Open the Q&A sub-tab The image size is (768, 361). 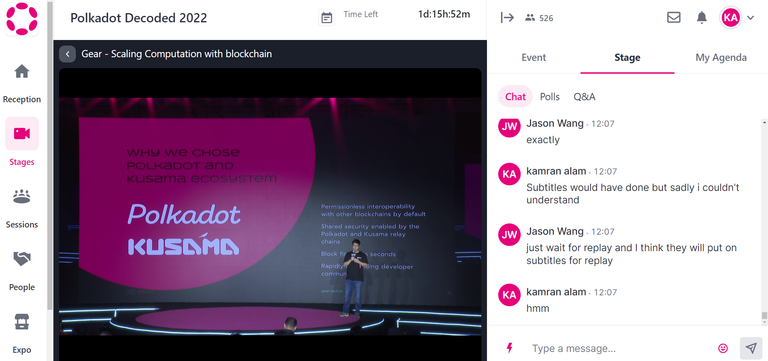(584, 96)
